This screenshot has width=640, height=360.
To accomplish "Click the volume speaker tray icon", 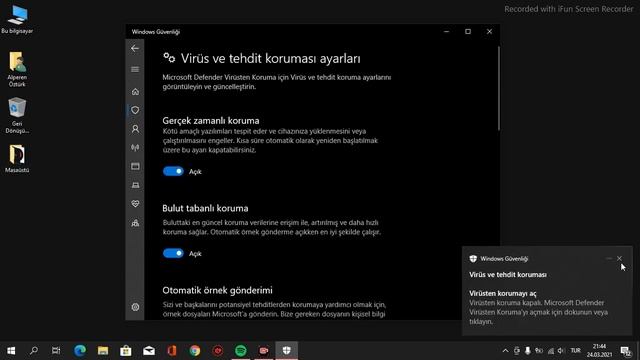I will click(x=561, y=351).
